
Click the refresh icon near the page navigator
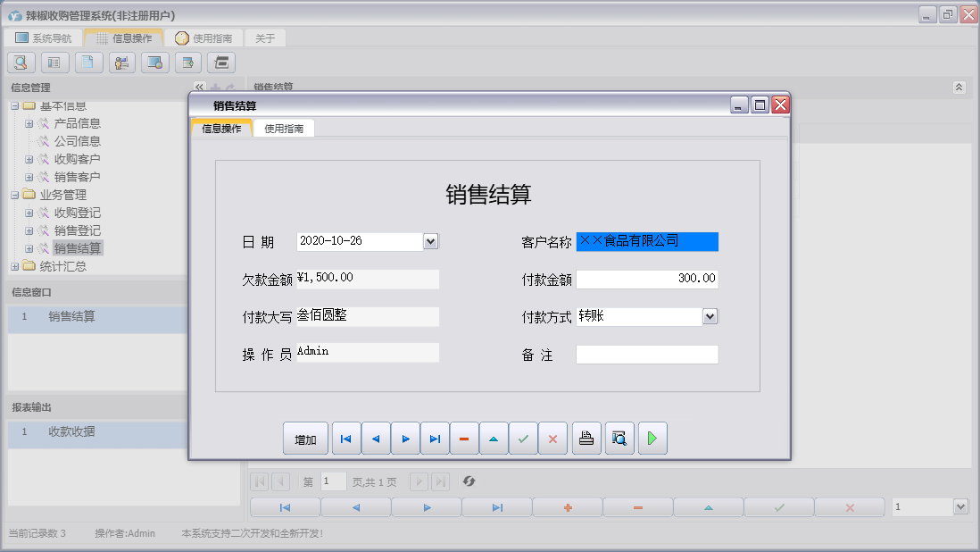click(x=470, y=481)
